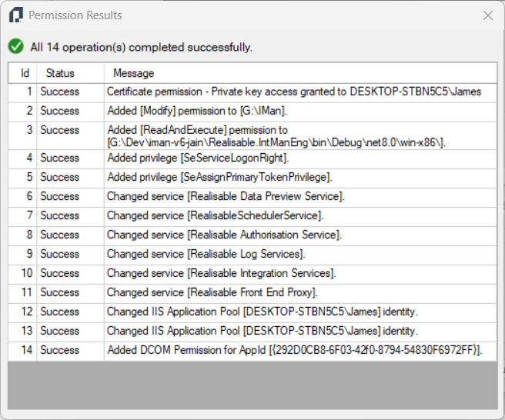Click the Id cell numbered 13
Screen dimensions: 505x420
tap(26, 331)
